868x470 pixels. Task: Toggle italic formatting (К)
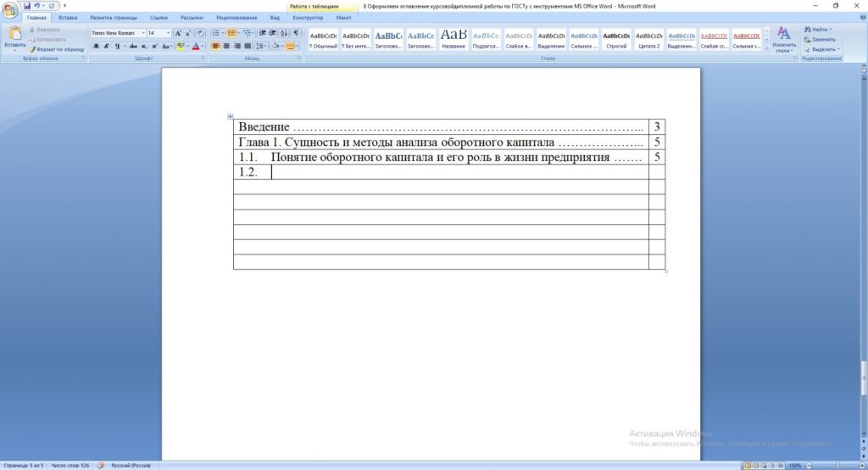(x=108, y=46)
